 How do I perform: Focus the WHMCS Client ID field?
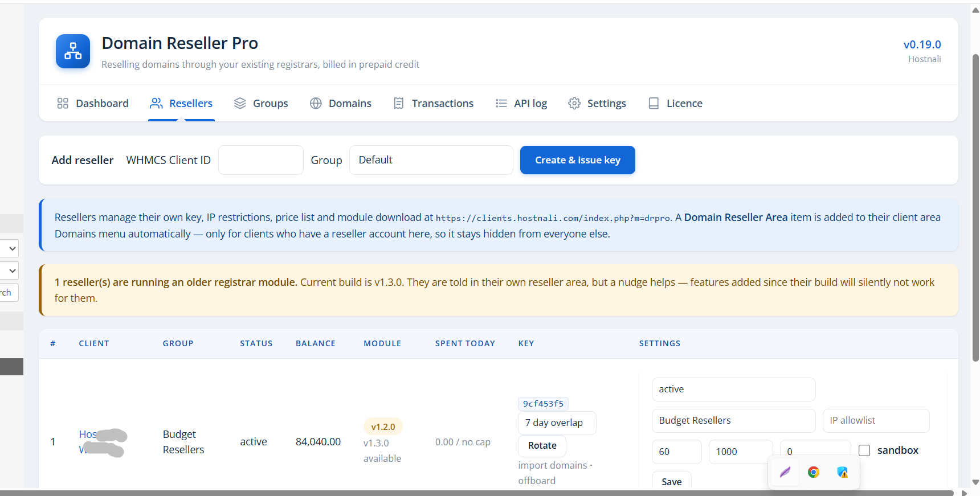click(x=261, y=160)
